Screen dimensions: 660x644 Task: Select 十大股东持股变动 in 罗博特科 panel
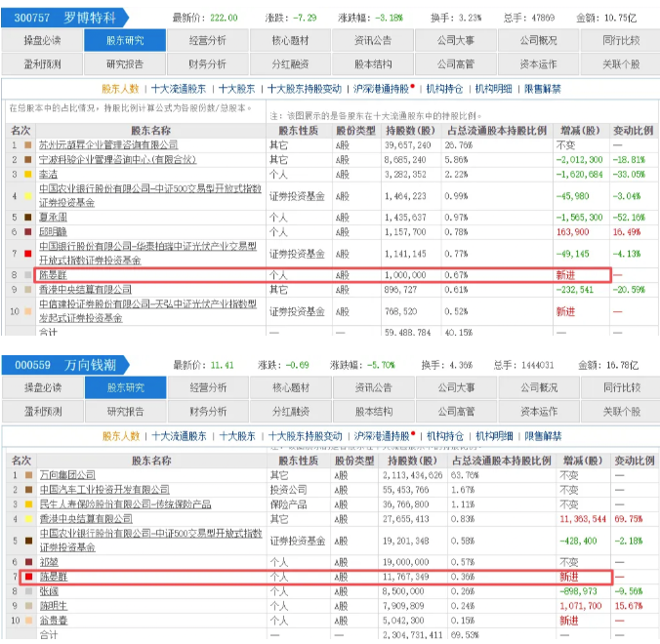tap(305, 89)
